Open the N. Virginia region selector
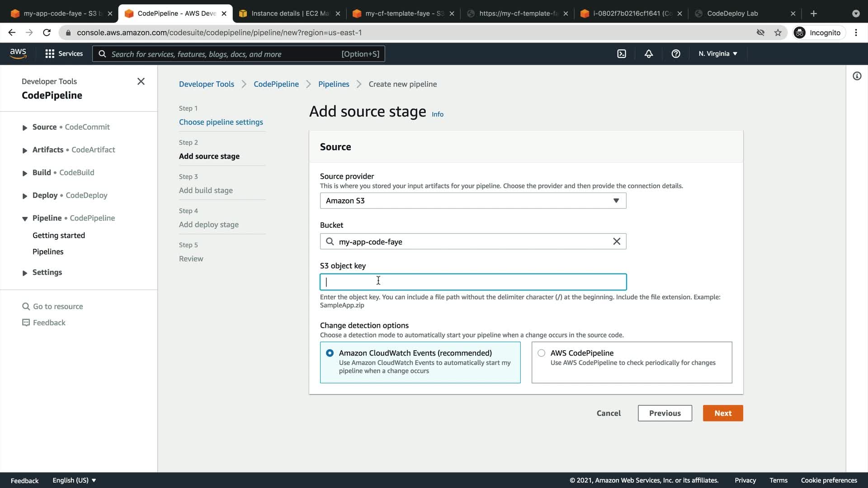Image resolution: width=868 pixels, height=488 pixels. (x=717, y=54)
